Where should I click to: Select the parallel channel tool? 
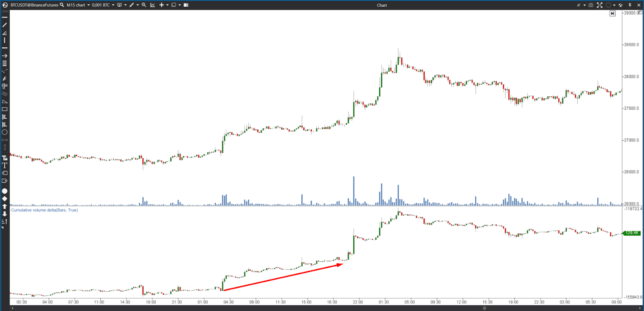(x=5, y=94)
